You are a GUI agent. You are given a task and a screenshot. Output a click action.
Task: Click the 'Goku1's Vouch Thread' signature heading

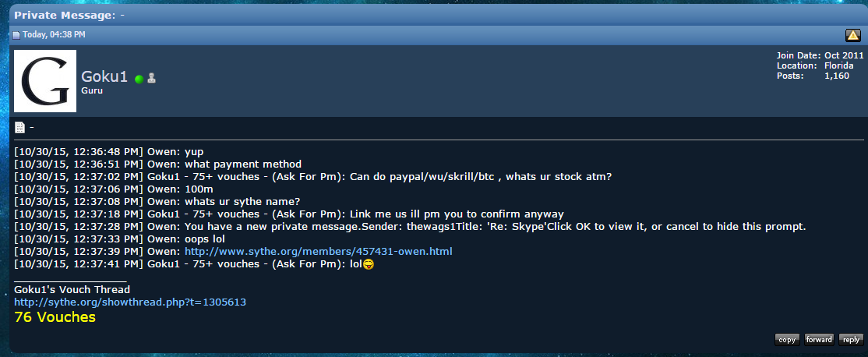tap(72, 289)
